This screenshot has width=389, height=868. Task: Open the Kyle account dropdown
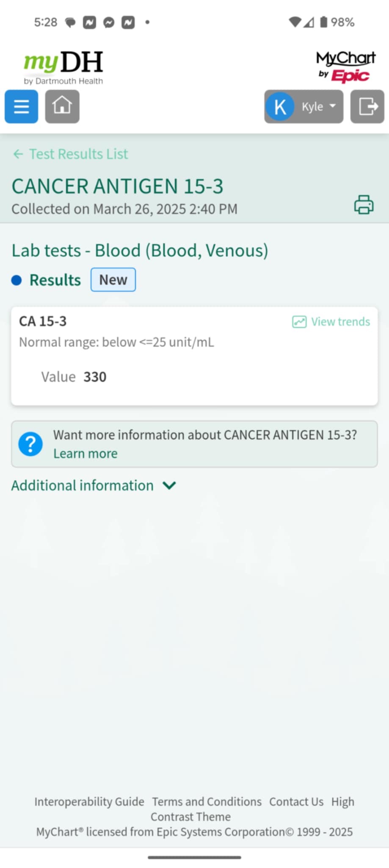pyautogui.click(x=303, y=106)
